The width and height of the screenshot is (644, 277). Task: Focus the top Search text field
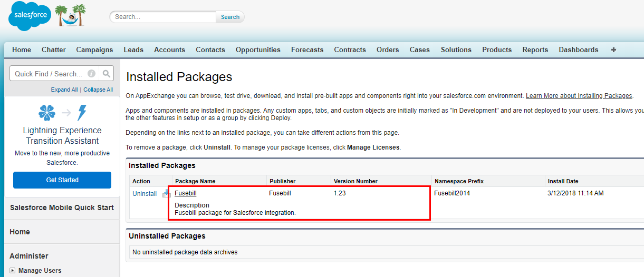tap(163, 17)
